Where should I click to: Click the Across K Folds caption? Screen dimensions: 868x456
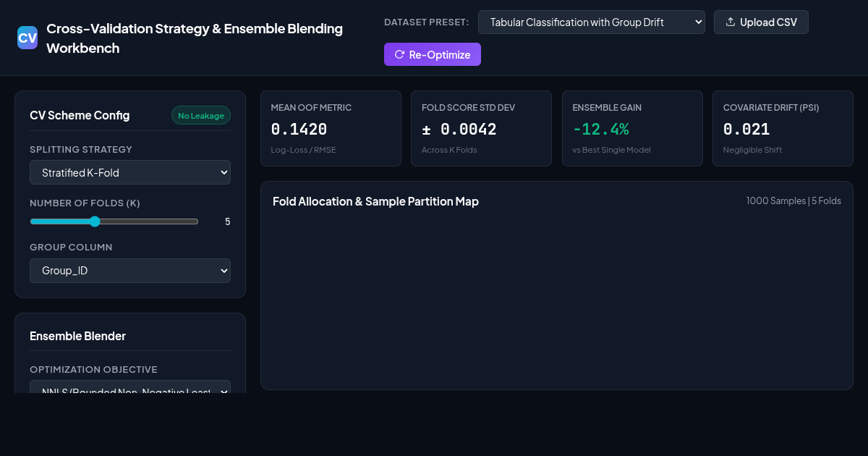coord(449,150)
